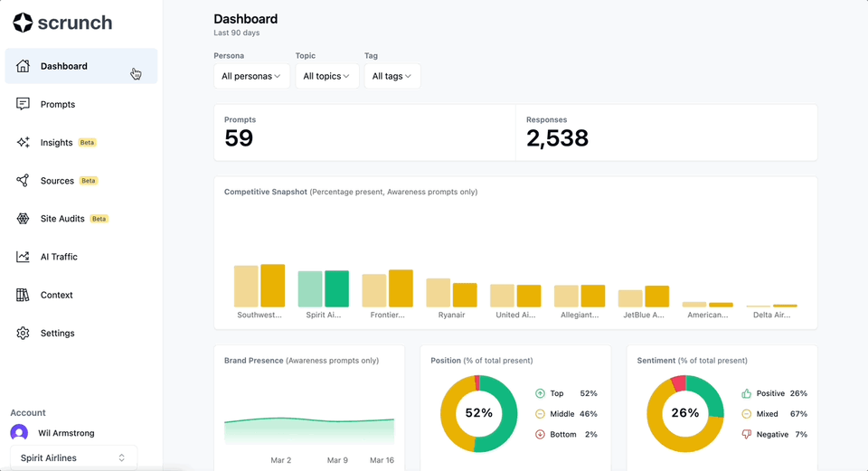The image size is (868, 471).
Task: Click the Bottom position arrow icon
Action: click(540, 435)
